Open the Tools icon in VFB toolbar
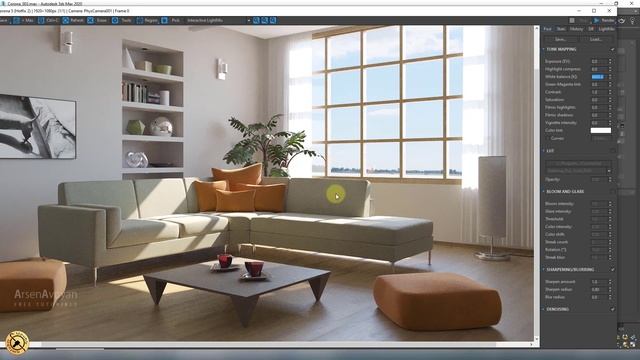 pyautogui.click(x=115, y=20)
